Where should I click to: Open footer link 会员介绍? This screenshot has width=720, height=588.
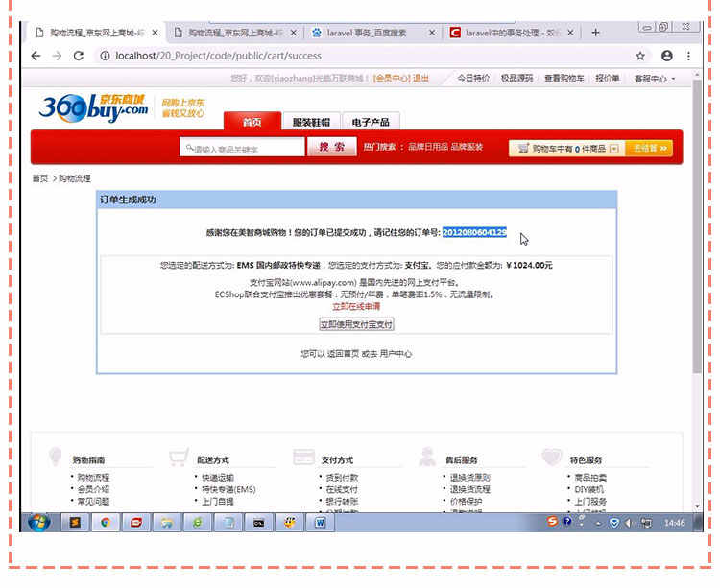(x=93, y=489)
